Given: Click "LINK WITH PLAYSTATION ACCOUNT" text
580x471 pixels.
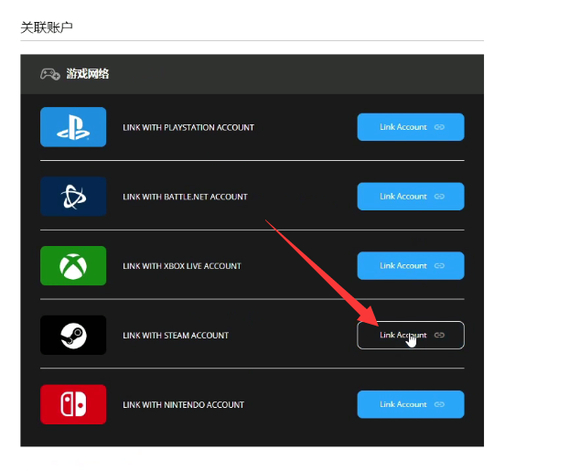Looking at the screenshot, I should [188, 128].
